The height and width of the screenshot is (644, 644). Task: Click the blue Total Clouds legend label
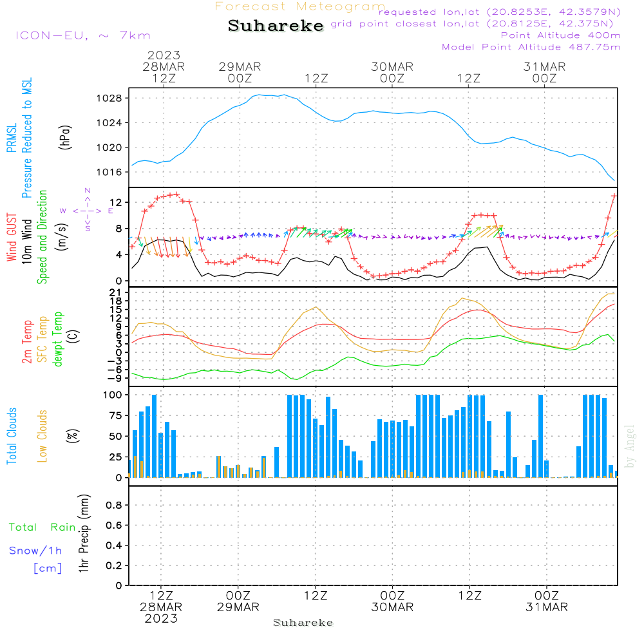click(x=12, y=436)
